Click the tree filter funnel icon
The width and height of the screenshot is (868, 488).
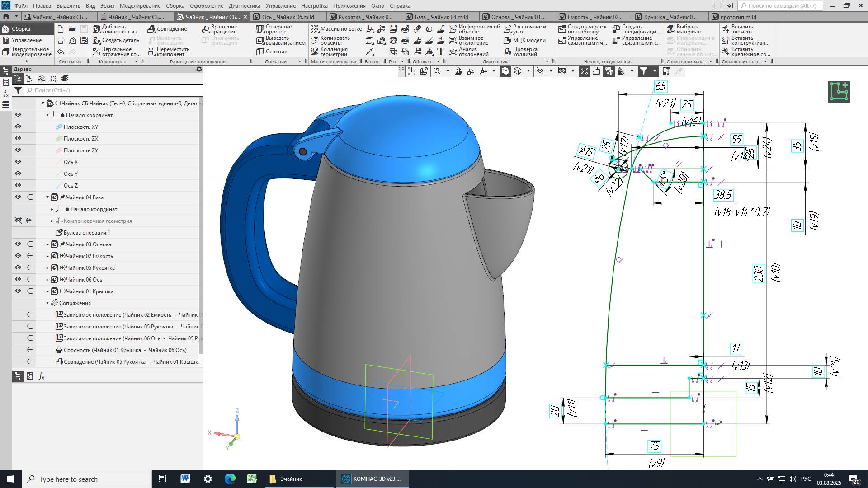pos(18,90)
